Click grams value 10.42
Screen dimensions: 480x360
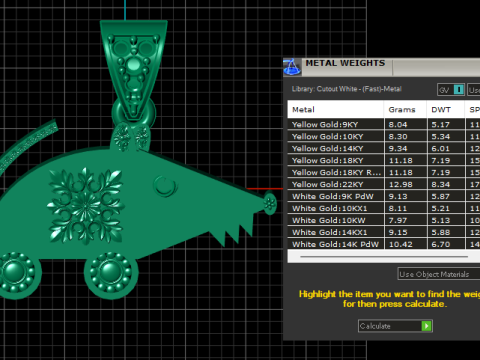click(x=400, y=245)
